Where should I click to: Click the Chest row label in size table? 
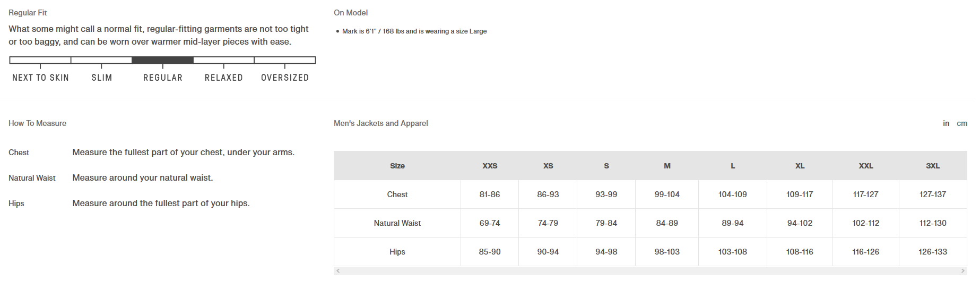(397, 194)
